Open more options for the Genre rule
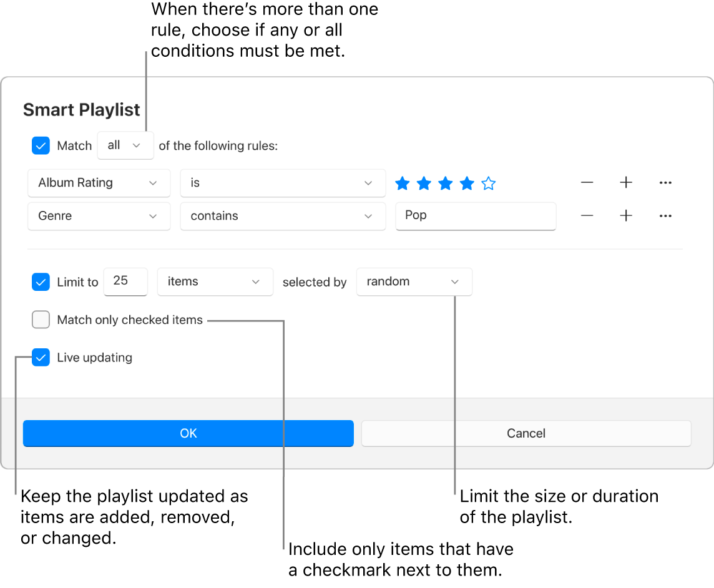 (665, 216)
